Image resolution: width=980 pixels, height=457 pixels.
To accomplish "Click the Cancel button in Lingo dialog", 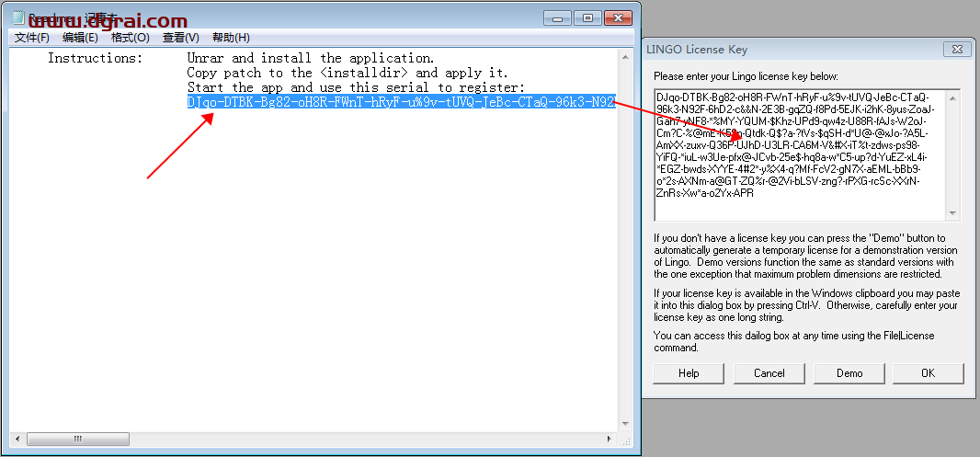I will 769,373.
